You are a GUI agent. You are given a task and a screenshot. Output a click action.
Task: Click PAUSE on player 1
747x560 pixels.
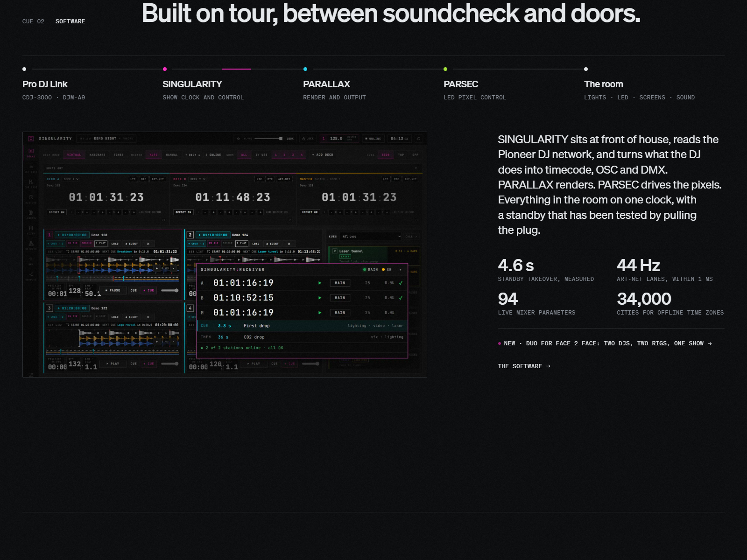coord(113,290)
